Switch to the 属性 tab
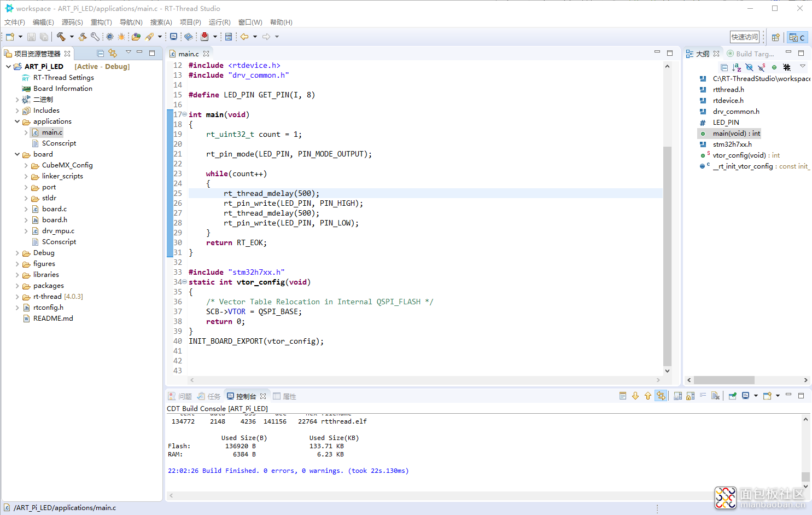Screen dimensions: 812x515 (284, 396)
